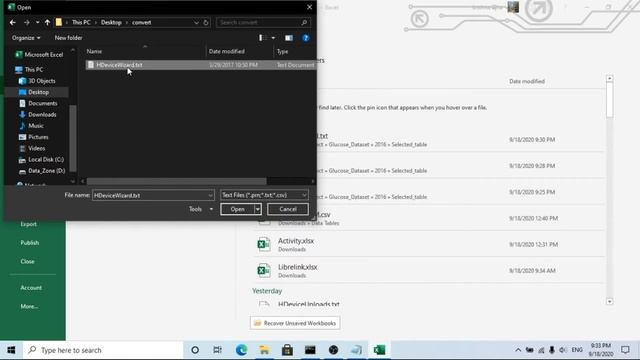Click the File name input box
This screenshot has width=640, height=360.
(x=149, y=196)
